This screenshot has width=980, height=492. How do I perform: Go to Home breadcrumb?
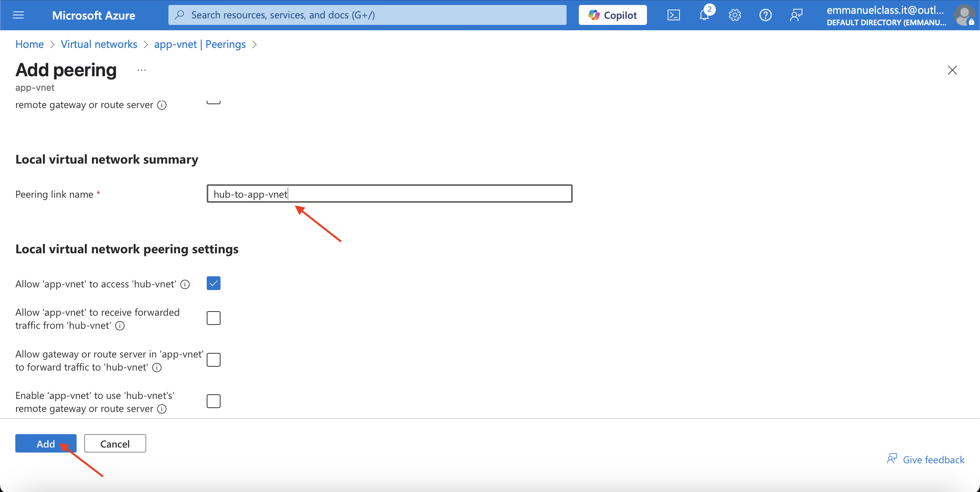[x=29, y=44]
